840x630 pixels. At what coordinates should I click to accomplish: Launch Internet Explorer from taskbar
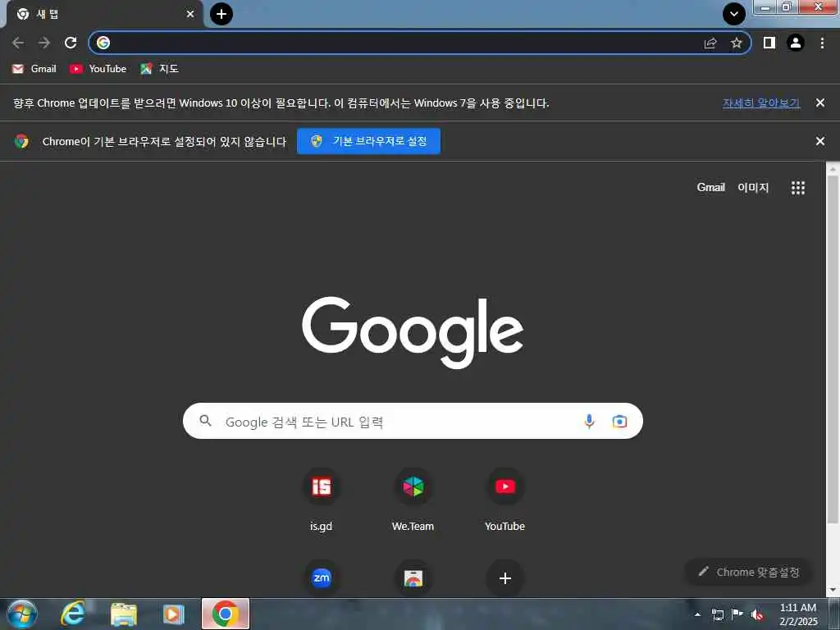(x=72, y=614)
